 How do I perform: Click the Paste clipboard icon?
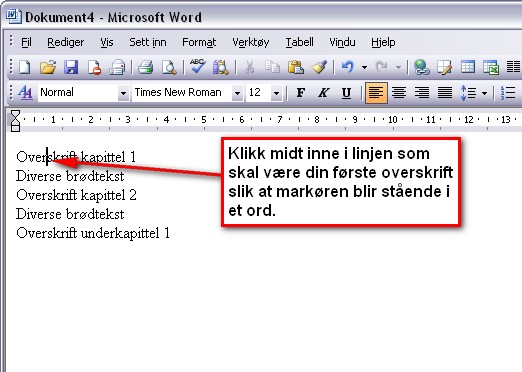pos(296,67)
